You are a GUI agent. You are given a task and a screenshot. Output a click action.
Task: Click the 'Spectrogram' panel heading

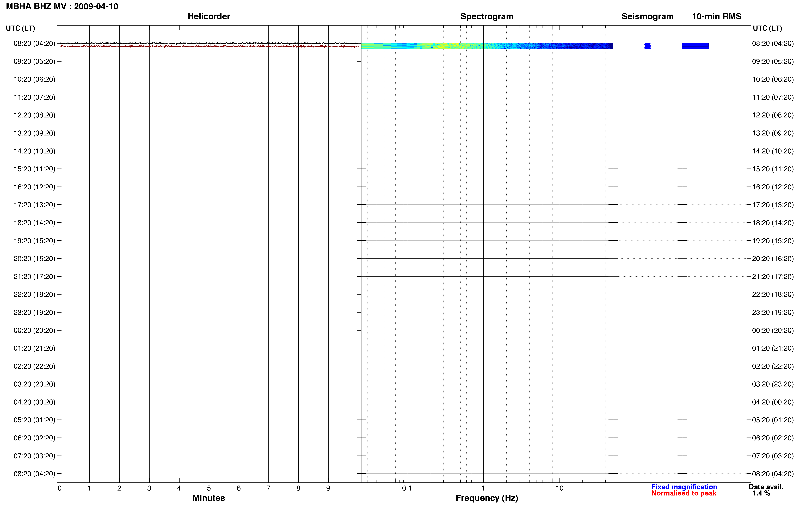(x=487, y=16)
